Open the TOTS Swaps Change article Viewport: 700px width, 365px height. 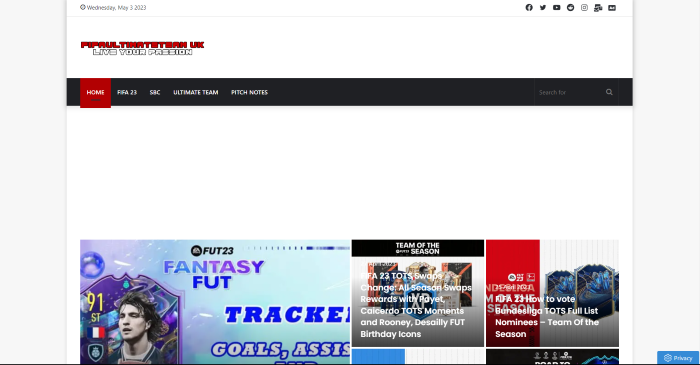tap(418, 293)
